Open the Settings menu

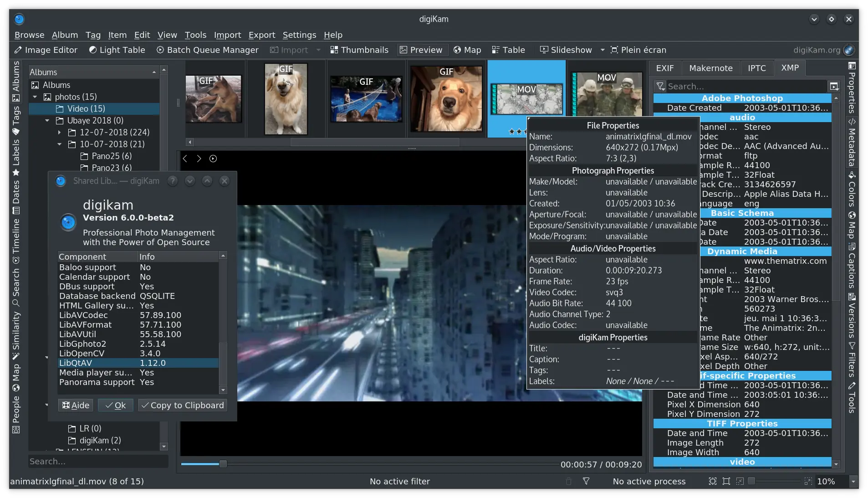(299, 35)
